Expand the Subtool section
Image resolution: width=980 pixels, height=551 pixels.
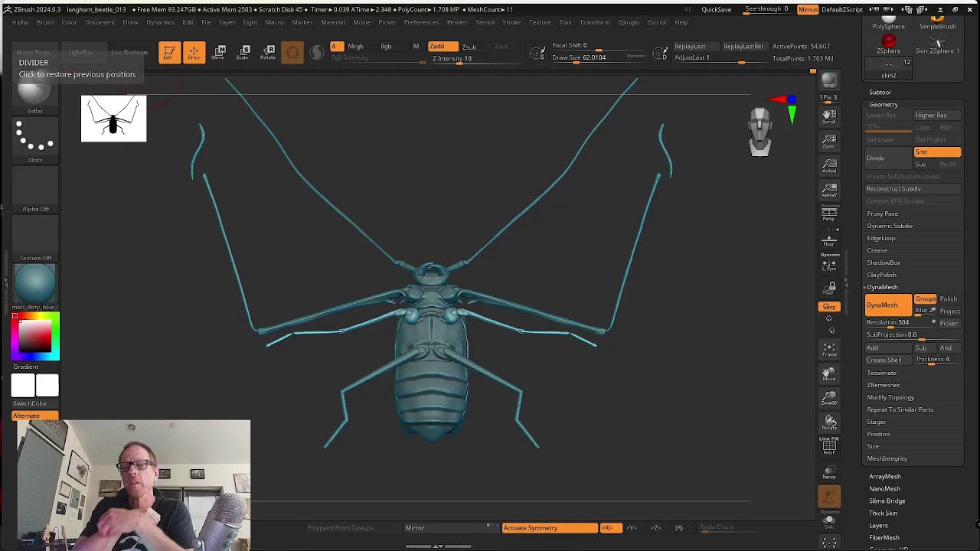tap(880, 92)
